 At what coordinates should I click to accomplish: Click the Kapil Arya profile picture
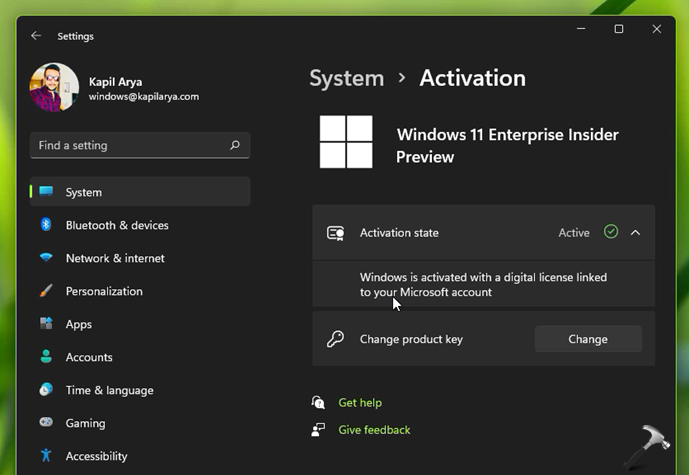(x=55, y=88)
